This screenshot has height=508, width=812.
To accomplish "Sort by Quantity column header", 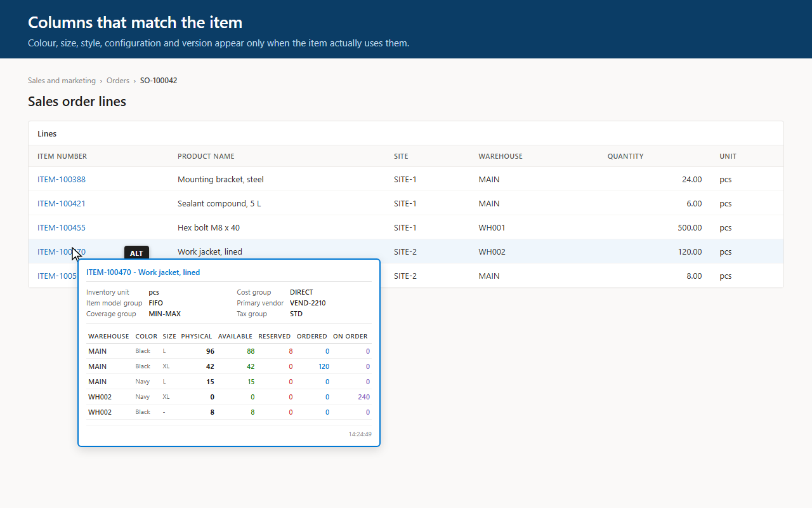I will tap(625, 156).
